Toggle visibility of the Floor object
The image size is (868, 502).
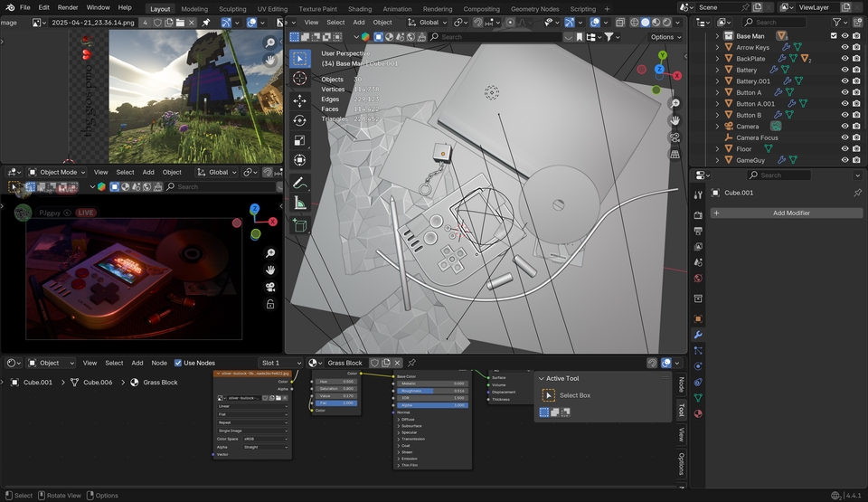[x=844, y=149]
